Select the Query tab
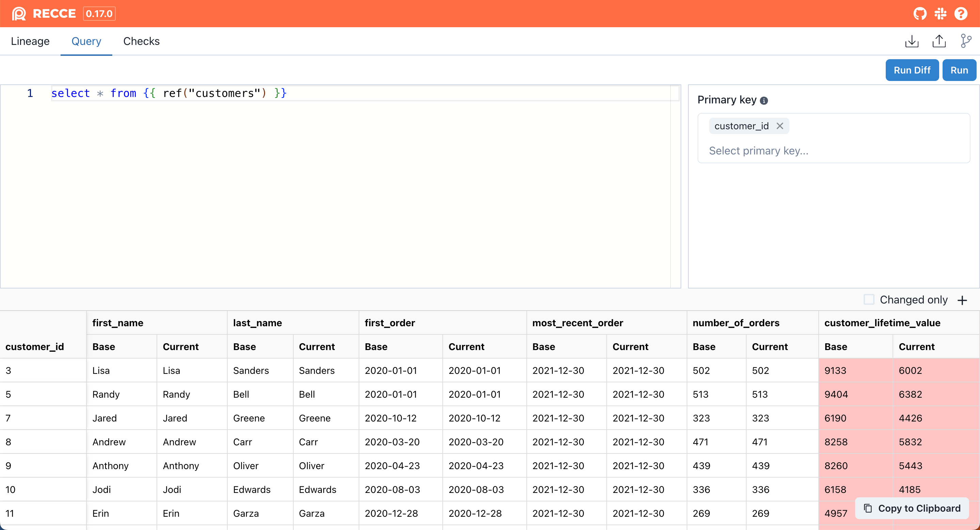 point(86,41)
